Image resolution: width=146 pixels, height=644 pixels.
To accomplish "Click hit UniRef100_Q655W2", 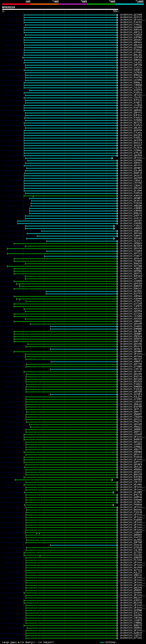I will click(131, 271).
